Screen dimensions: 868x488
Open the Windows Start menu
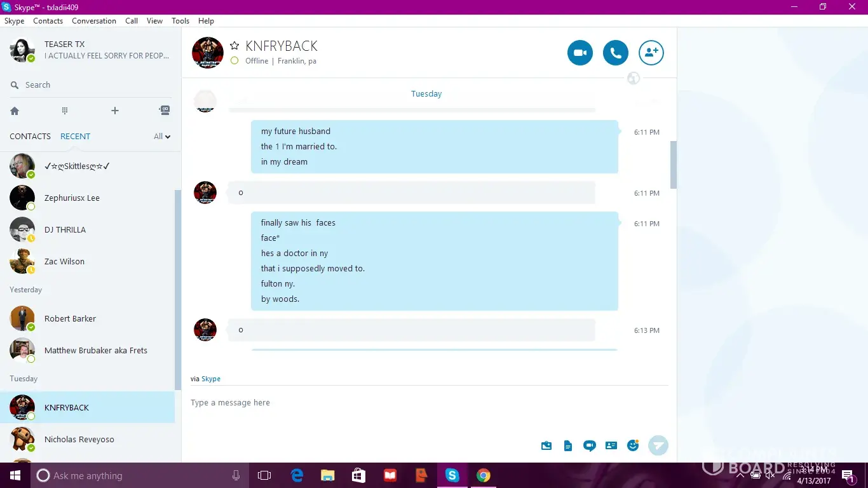(15, 475)
